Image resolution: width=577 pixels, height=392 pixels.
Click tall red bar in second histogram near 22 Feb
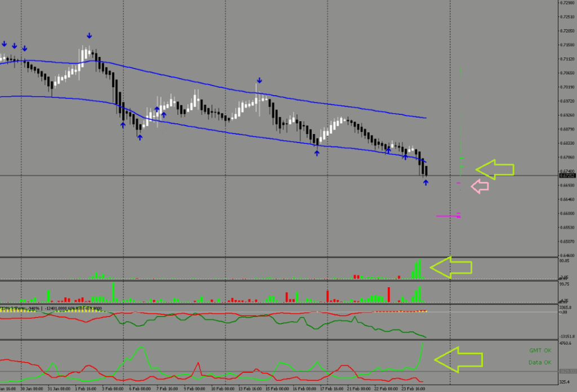[389, 294]
